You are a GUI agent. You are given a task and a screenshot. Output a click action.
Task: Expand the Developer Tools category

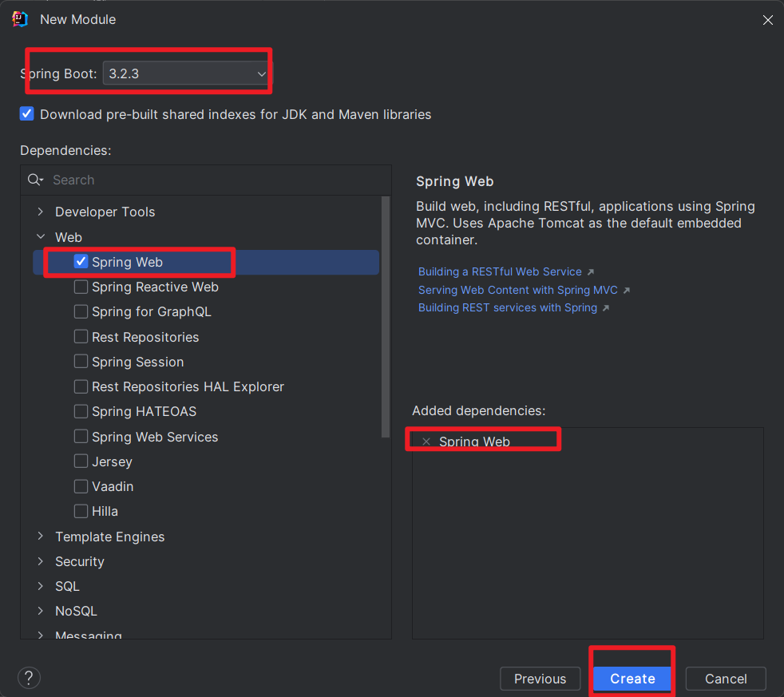[41, 212]
